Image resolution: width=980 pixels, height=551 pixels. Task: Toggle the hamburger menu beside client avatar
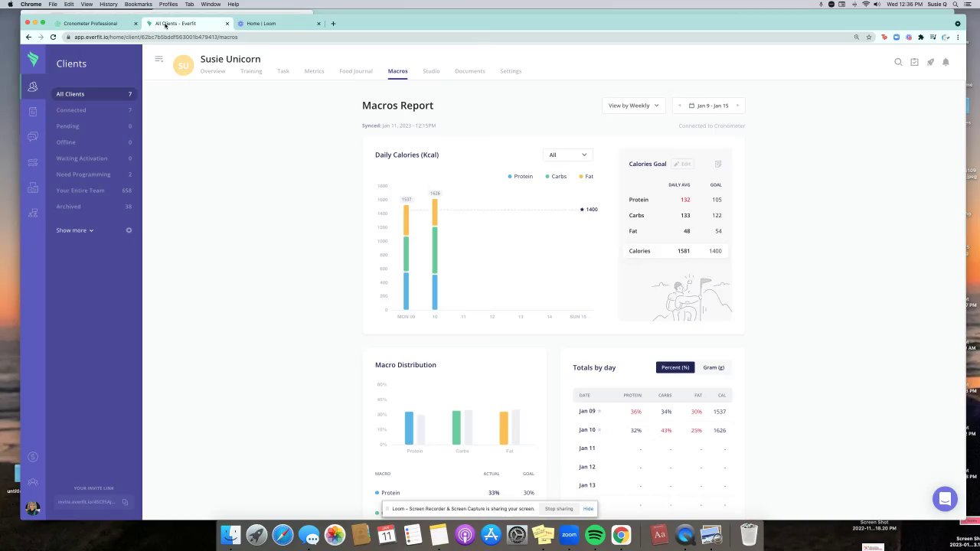coord(158,59)
